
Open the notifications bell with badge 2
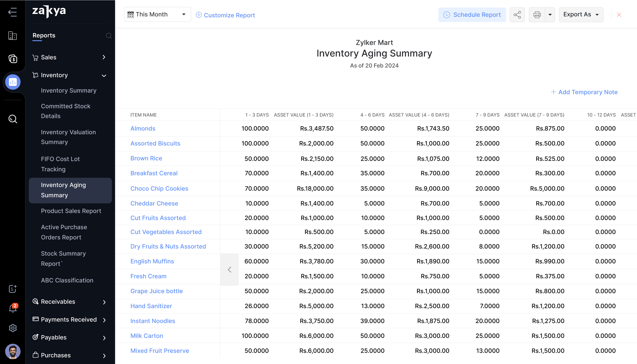coord(12,309)
